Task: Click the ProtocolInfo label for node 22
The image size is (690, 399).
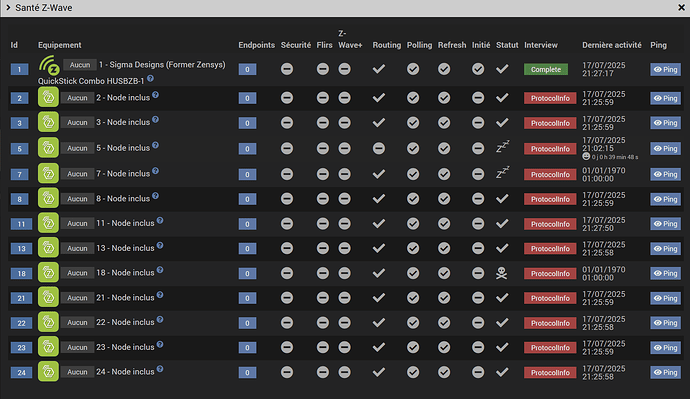Action: pos(550,323)
